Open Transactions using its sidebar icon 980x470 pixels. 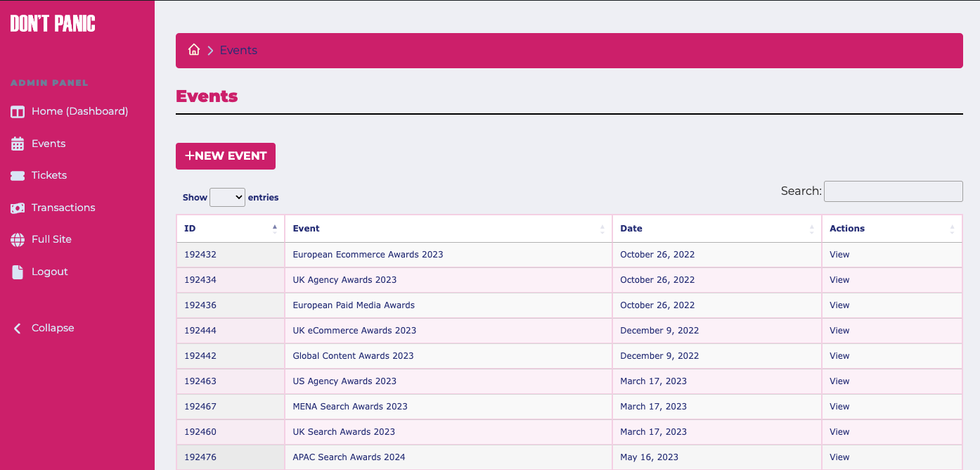pyautogui.click(x=16, y=208)
